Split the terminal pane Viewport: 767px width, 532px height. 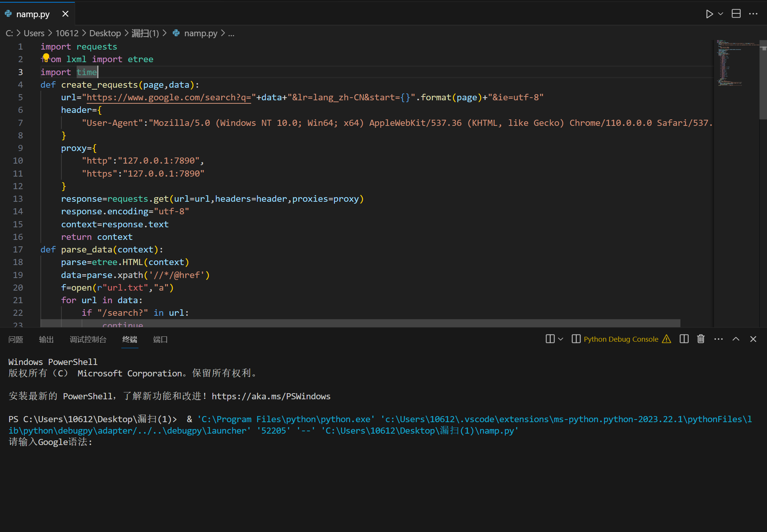click(684, 339)
